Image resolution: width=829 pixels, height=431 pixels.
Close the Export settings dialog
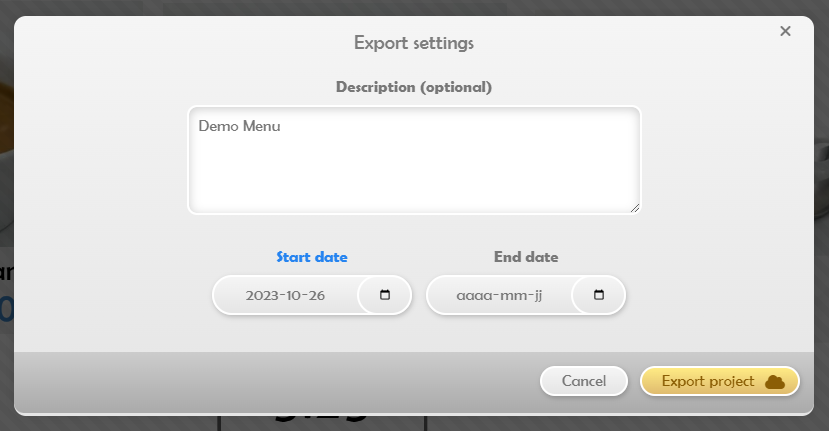point(785,31)
